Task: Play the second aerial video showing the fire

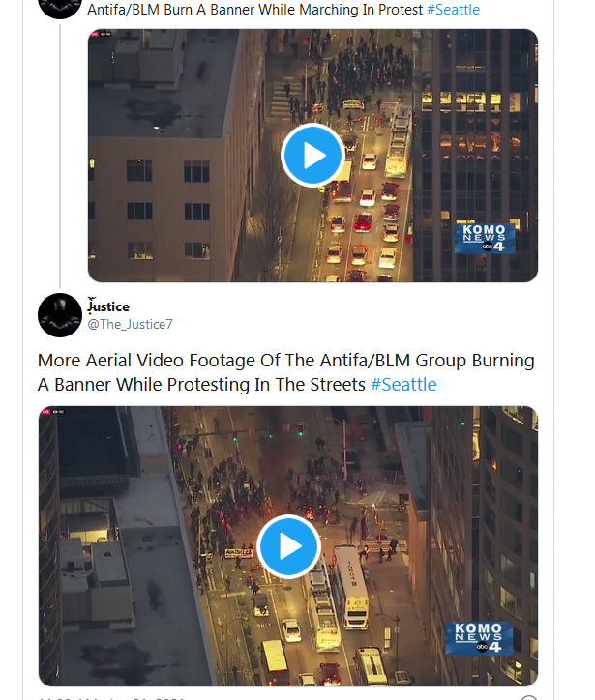Action: point(288,546)
